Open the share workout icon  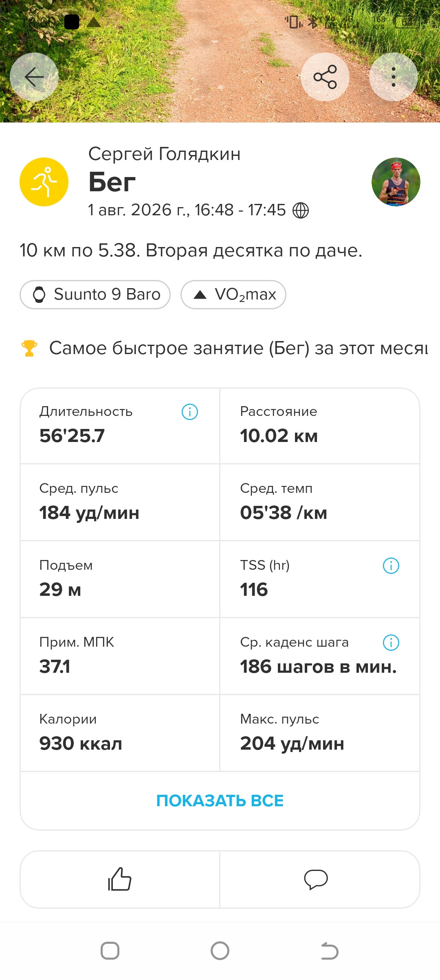[325, 77]
